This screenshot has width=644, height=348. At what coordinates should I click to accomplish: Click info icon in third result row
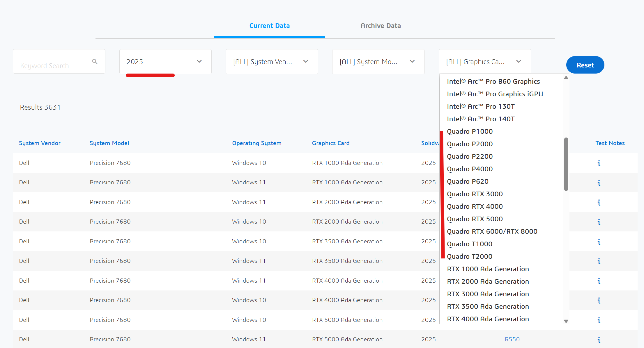[x=599, y=202]
